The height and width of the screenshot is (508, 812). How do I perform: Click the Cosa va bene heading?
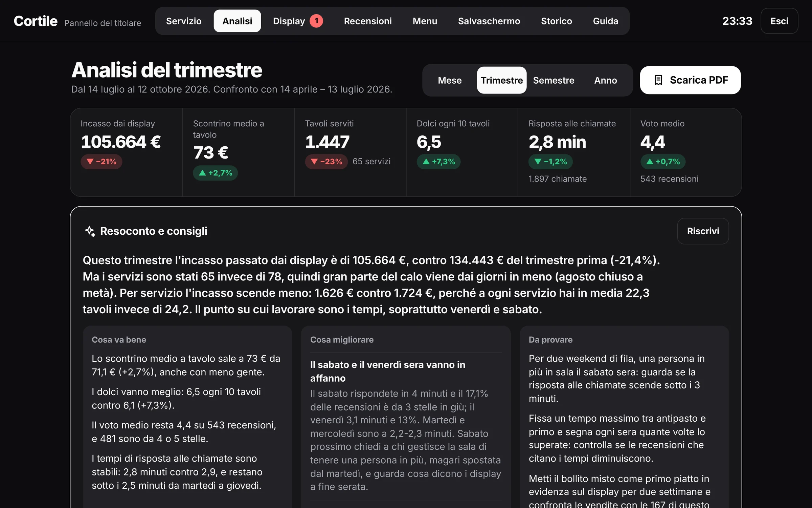tap(119, 340)
